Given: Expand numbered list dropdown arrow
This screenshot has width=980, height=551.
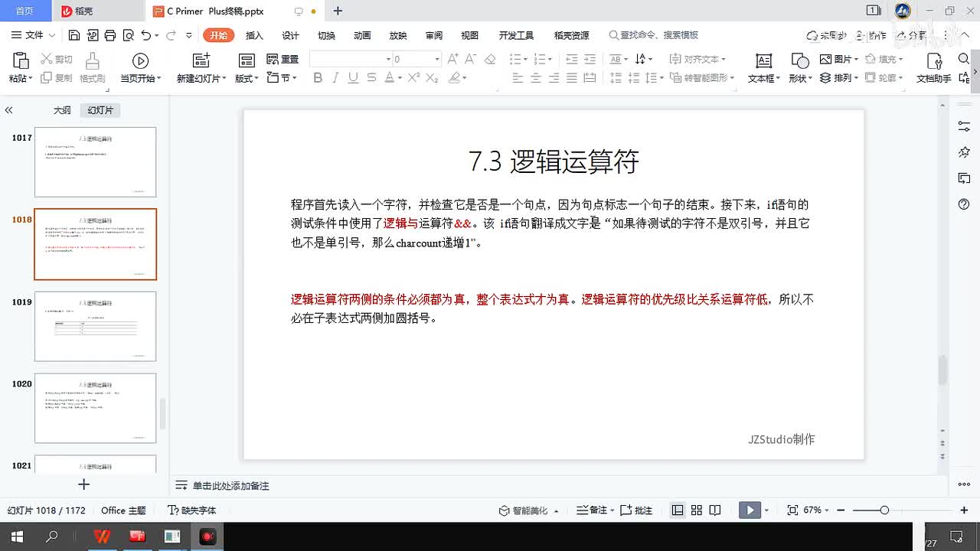Looking at the screenshot, I should click(550, 59).
